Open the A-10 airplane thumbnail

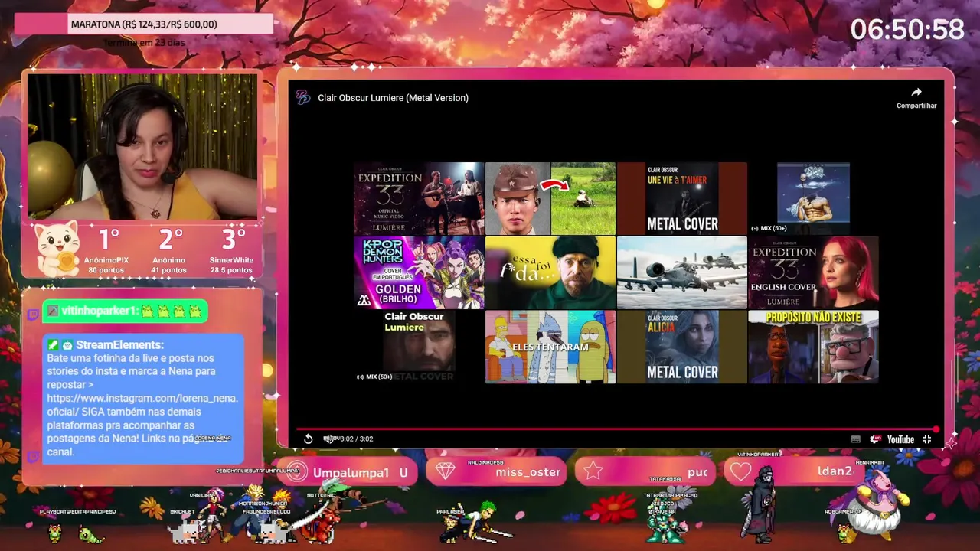pyautogui.click(x=682, y=272)
